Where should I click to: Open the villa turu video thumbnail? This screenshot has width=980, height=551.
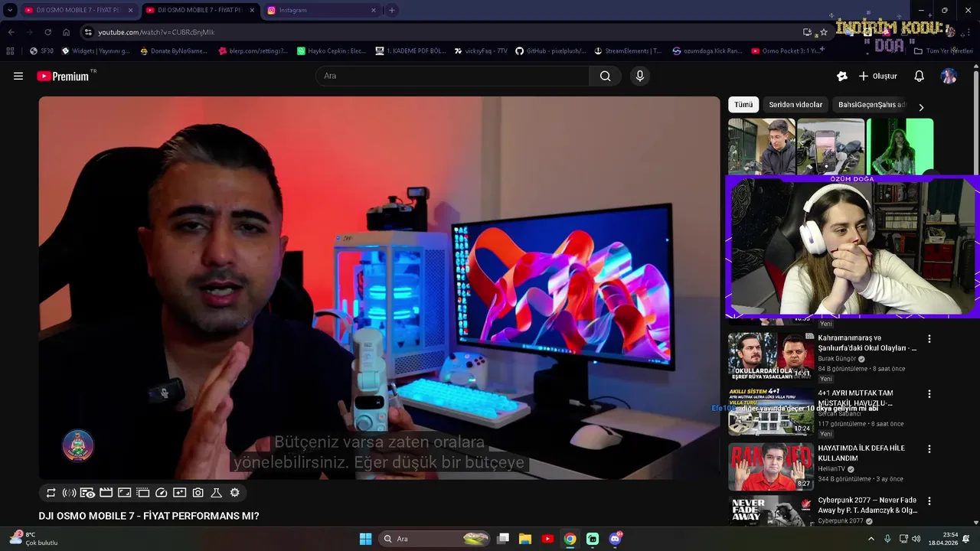click(771, 412)
